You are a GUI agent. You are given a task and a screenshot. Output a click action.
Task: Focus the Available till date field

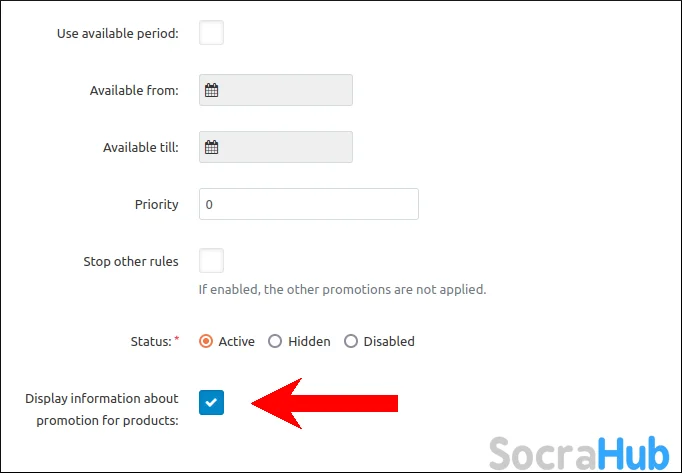285,147
